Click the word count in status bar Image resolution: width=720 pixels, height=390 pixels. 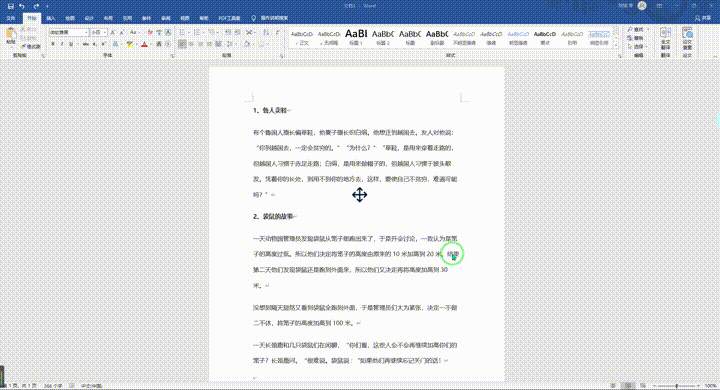(53, 386)
